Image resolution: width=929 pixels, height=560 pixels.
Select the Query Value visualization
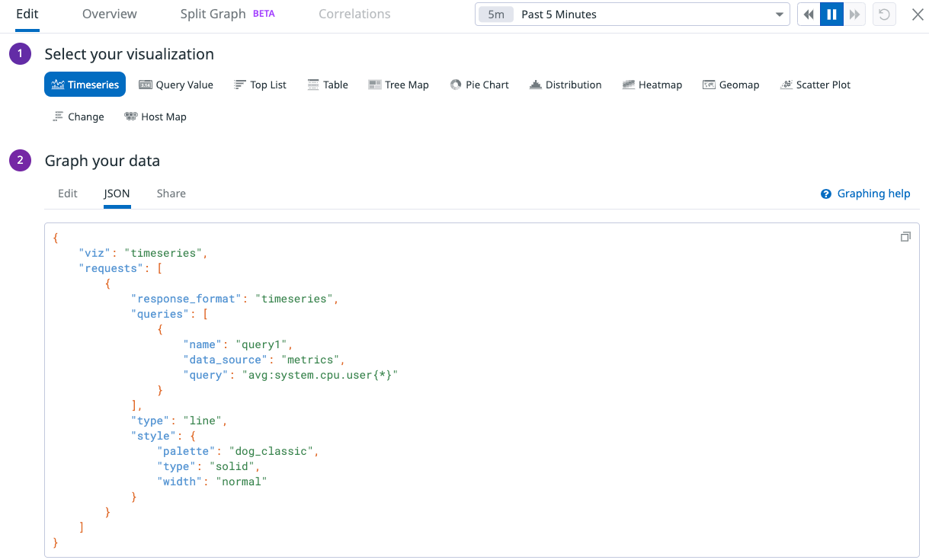[176, 85]
